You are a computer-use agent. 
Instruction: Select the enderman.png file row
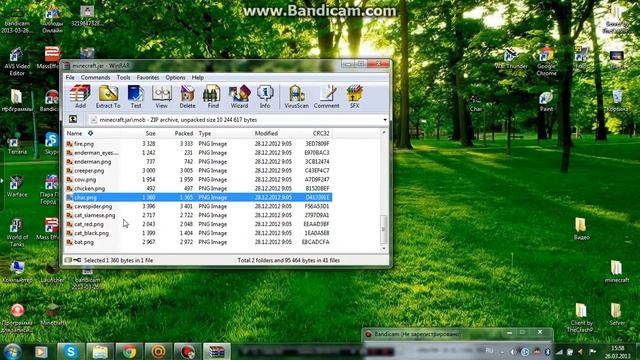[x=198, y=162]
